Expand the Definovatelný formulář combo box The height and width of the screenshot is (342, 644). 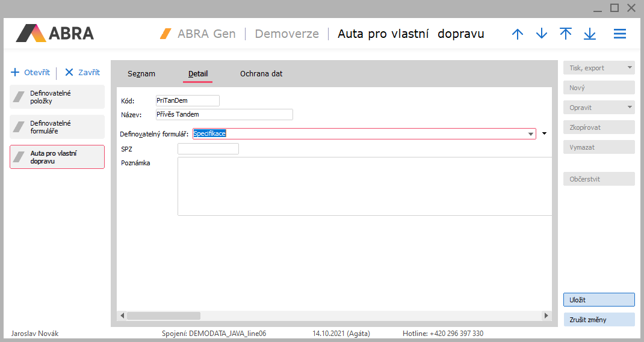(x=531, y=134)
